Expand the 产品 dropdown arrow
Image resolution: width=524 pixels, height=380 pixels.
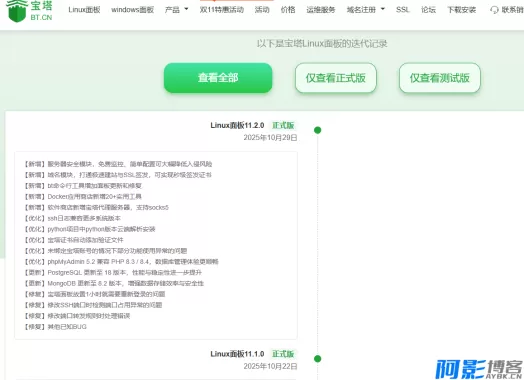186,9
